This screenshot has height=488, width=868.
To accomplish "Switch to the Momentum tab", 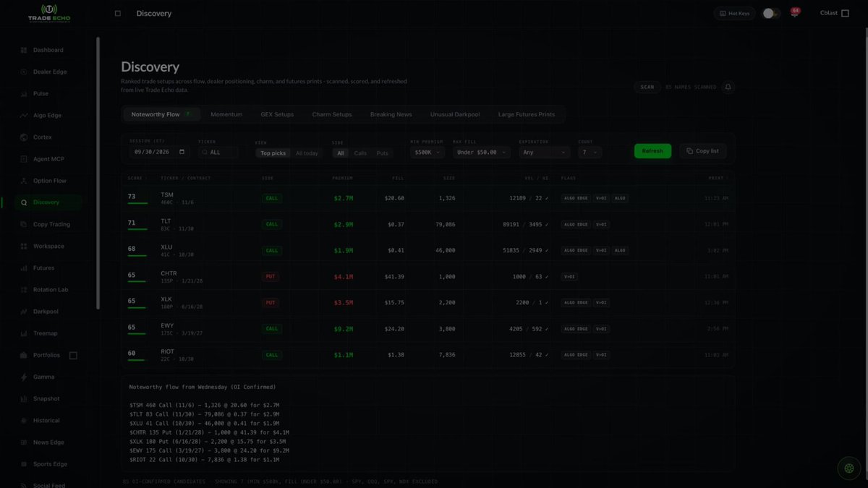I will point(226,114).
